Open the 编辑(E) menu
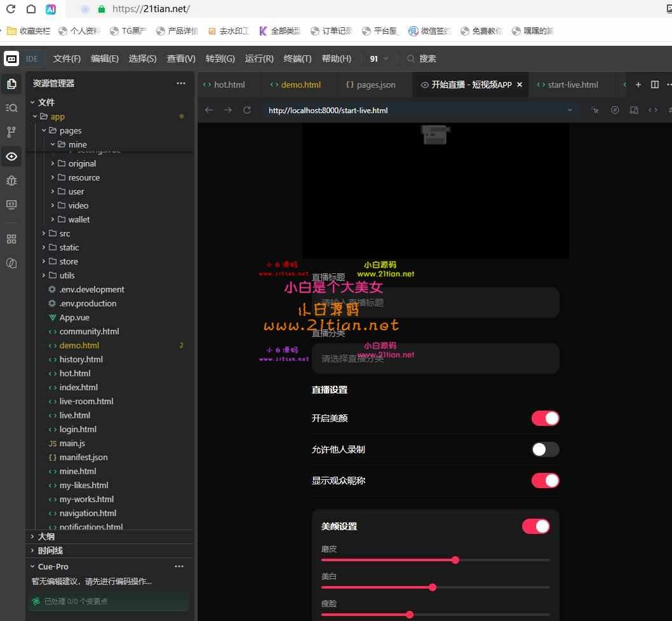 click(105, 58)
